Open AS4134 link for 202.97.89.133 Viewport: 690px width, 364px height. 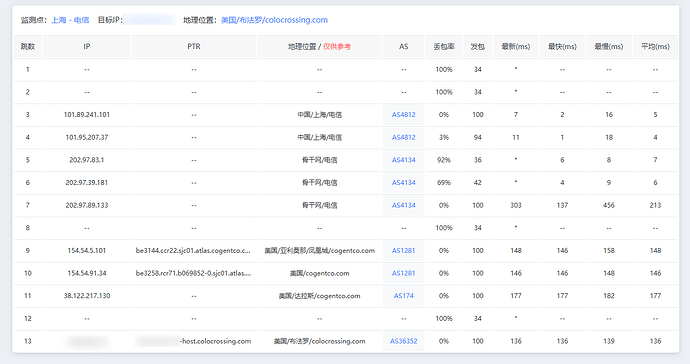click(404, 205)
